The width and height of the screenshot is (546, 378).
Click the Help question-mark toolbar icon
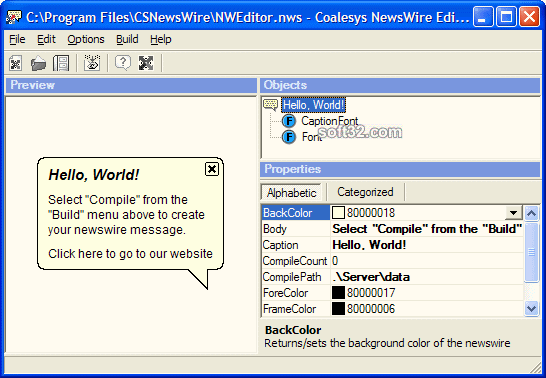click(123, 63)
